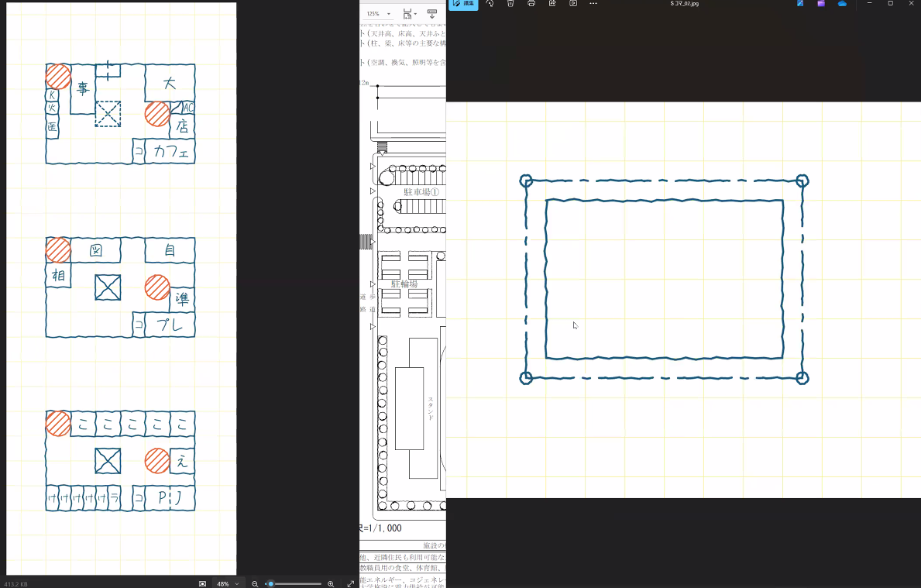Click the 事 room in top floor plan
This screenshot has width=921, height=588.
[83, 88]
